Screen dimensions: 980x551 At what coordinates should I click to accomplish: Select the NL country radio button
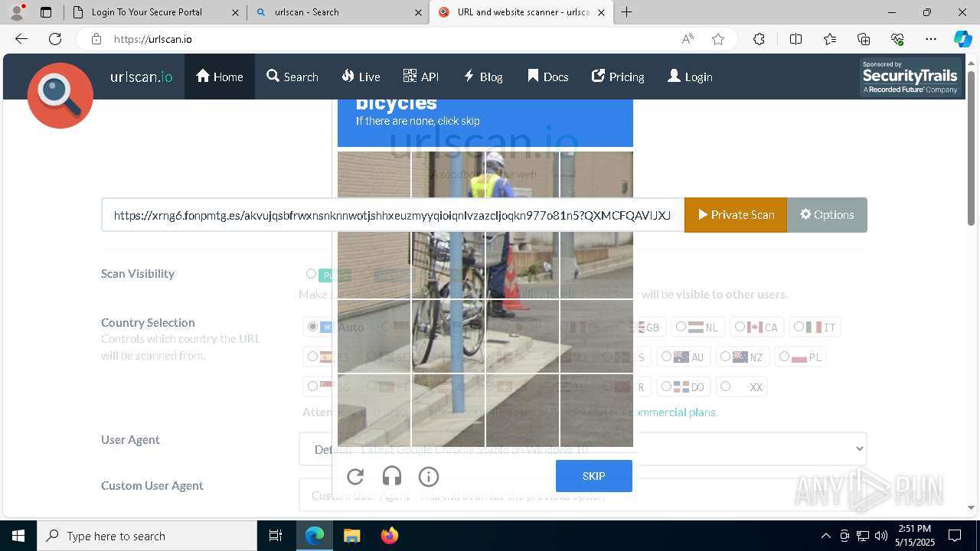point(681,327)
